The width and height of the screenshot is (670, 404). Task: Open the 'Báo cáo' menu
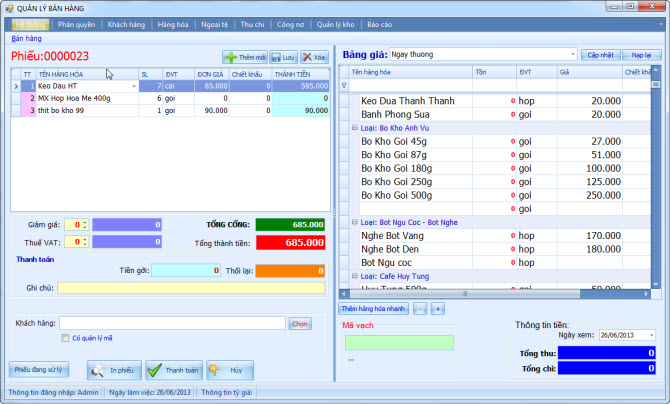tap(352, 23)
